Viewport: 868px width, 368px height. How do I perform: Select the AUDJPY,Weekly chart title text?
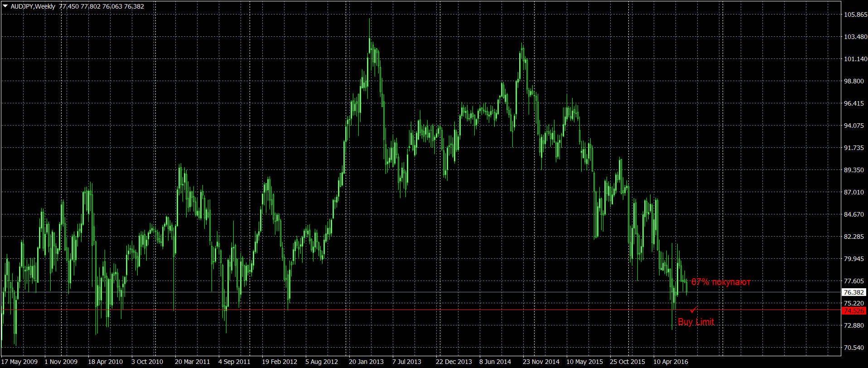coord(33,6)
